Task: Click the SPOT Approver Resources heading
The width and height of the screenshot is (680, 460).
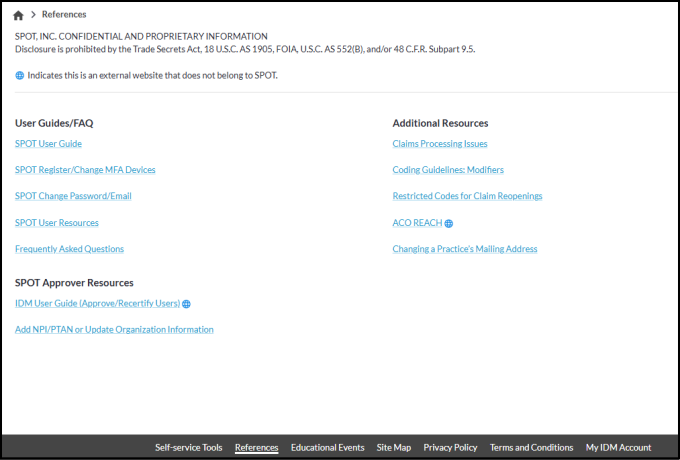Action: [x=74, y=283]
